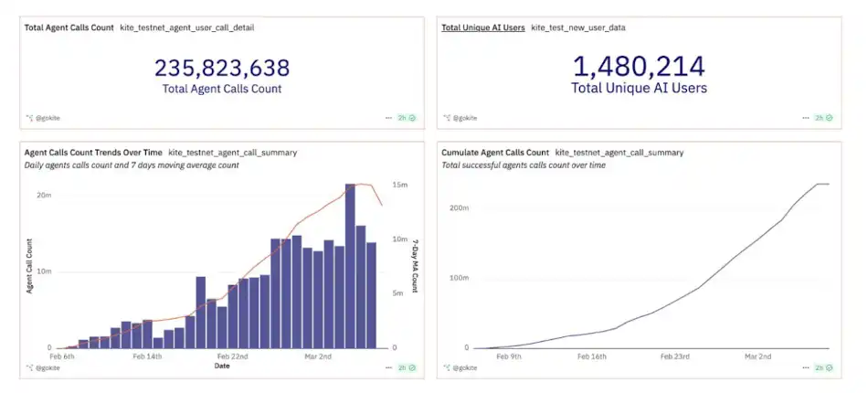Open the three-dot menu on Agent Calls Count Trends panel
868x393 pixels.
[x=389, y=367]
